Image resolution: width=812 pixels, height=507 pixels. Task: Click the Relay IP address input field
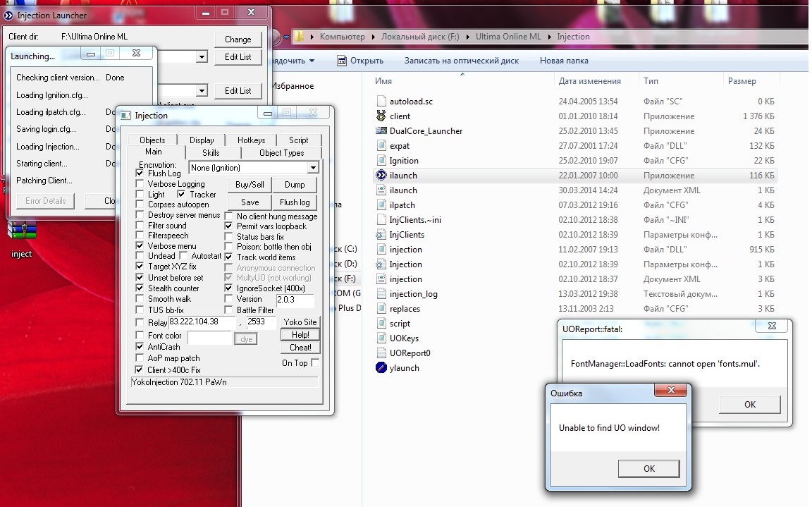[202, 322]
